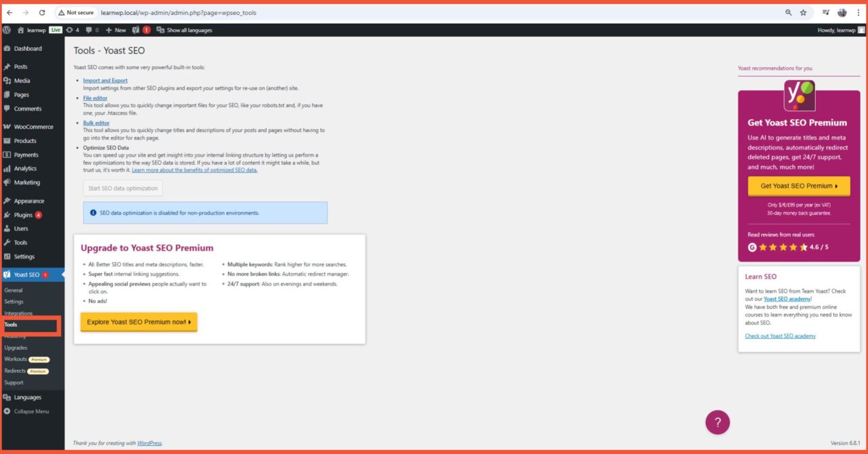
Task: Open Workouts Premium submenu item
Action: point(27,359)
